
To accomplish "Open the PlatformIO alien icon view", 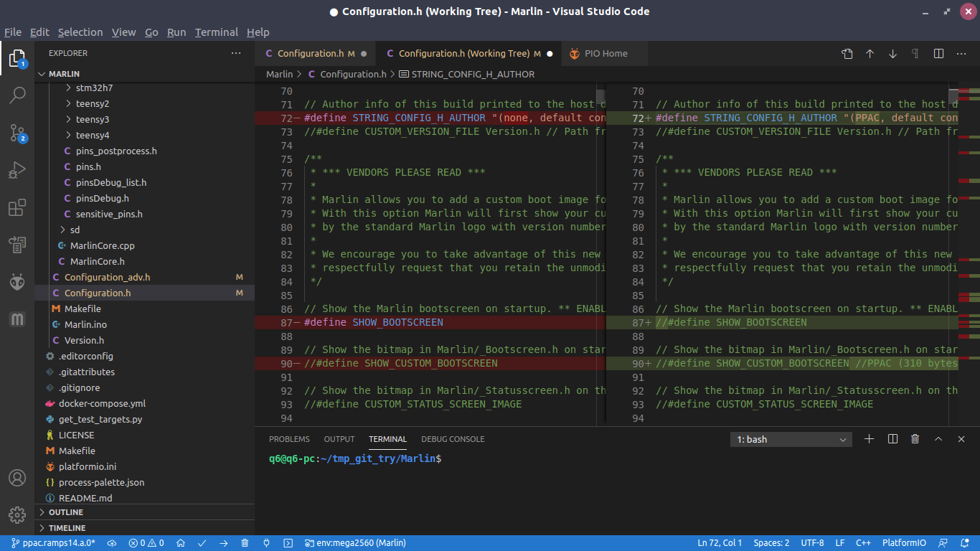I will [x=17, y=282].
